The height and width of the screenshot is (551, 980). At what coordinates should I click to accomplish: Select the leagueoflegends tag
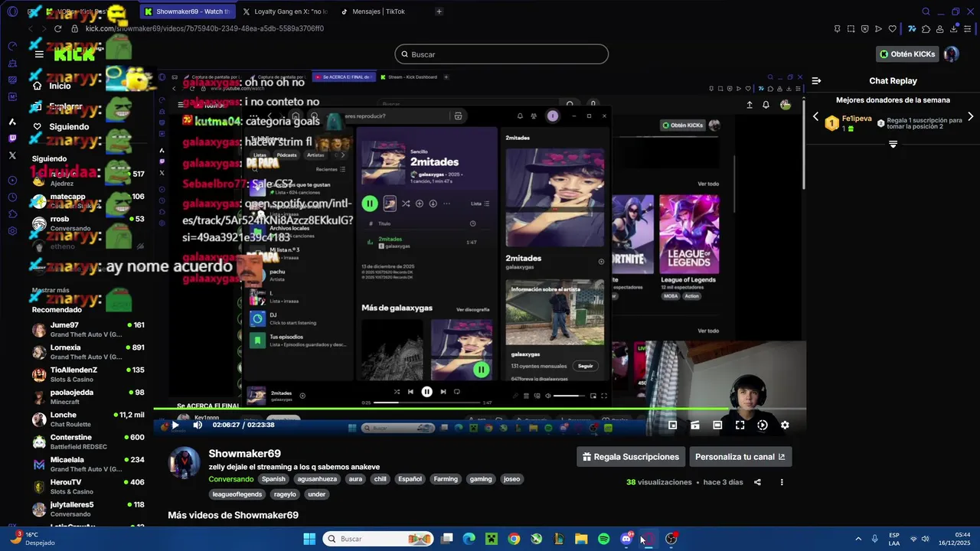pyautogui.click(x=237, y=494)
